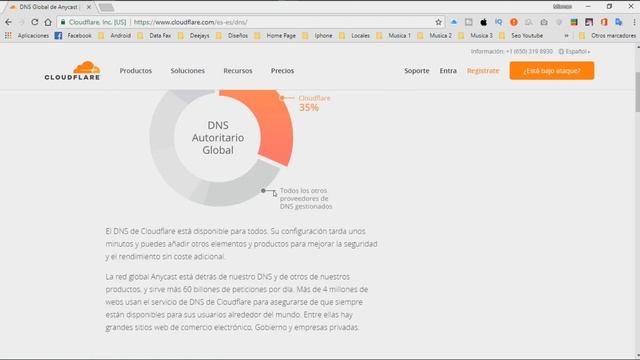Click the Todos los otros proveedores label
The height and width of the screenshot is (360, 640).
pos(306,198)
